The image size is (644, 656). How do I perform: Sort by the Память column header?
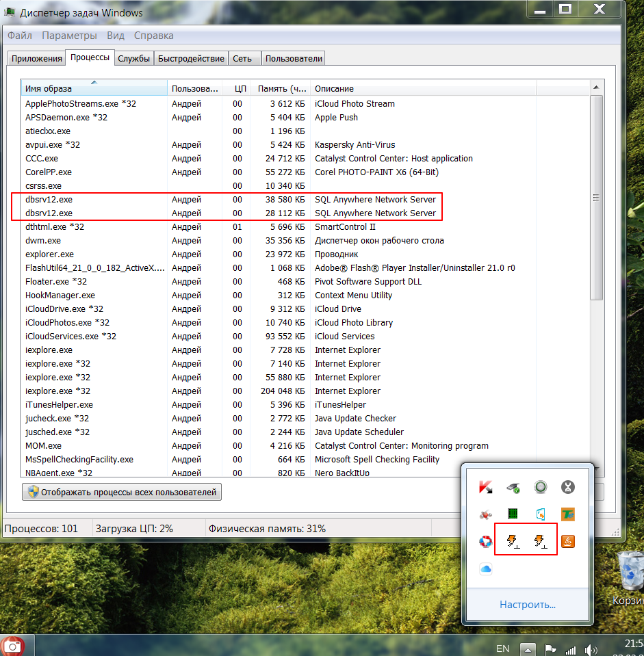[282, 88]
